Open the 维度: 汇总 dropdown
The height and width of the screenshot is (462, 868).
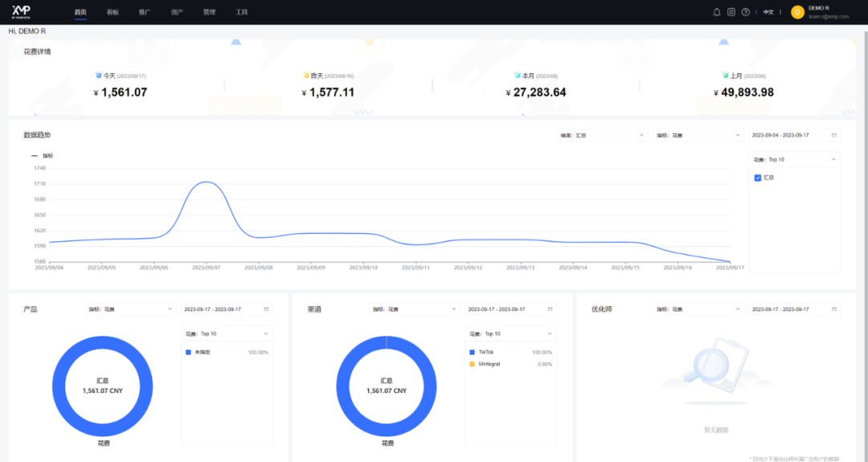602,135
